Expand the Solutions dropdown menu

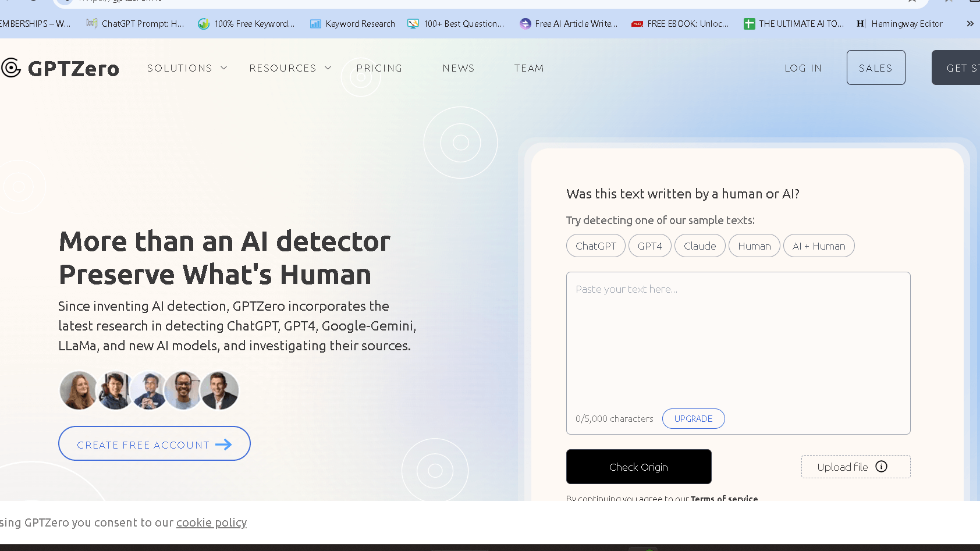click(x=187, y=68)
